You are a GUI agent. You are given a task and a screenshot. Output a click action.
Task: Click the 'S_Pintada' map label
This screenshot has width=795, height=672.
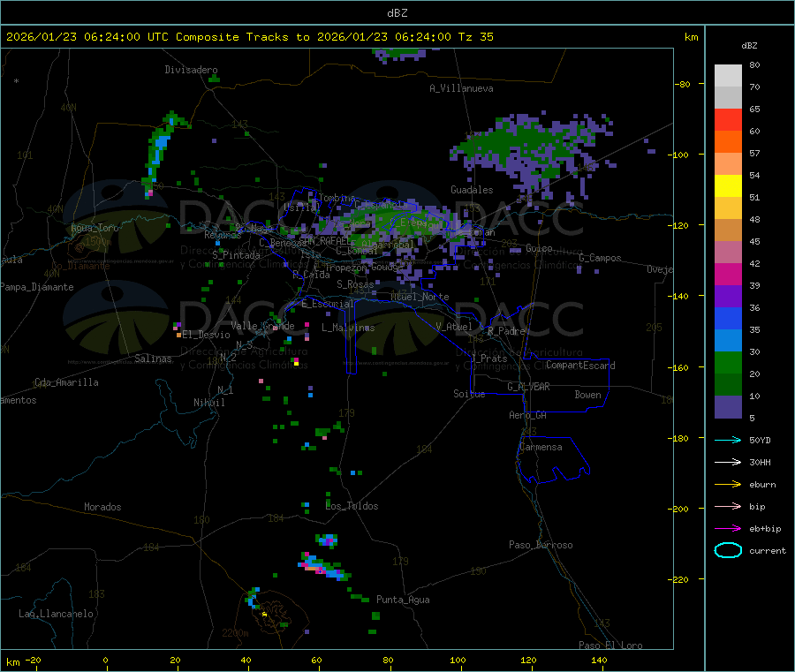236,255
